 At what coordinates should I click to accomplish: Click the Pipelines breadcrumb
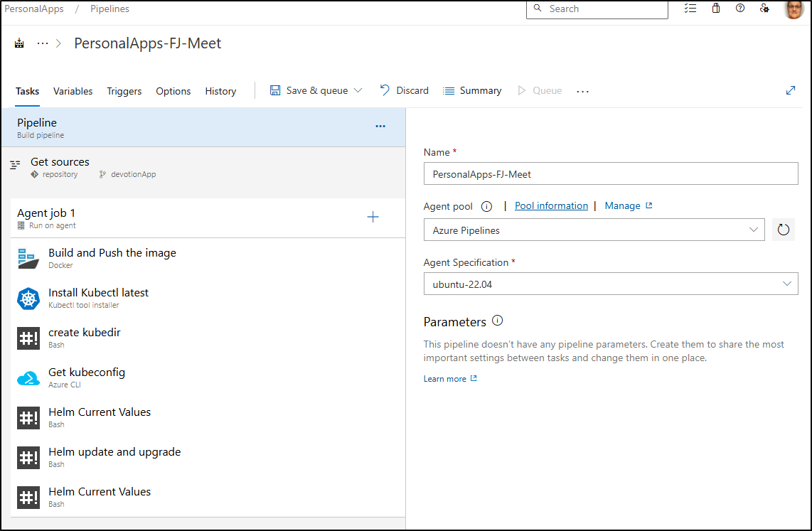109,9
